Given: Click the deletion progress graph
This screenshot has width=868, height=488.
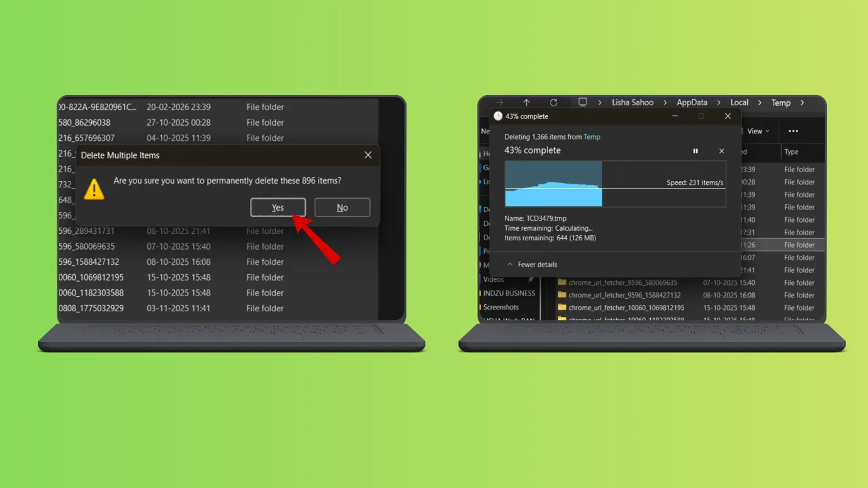Looking at the screenshot, I should [615, 184].
